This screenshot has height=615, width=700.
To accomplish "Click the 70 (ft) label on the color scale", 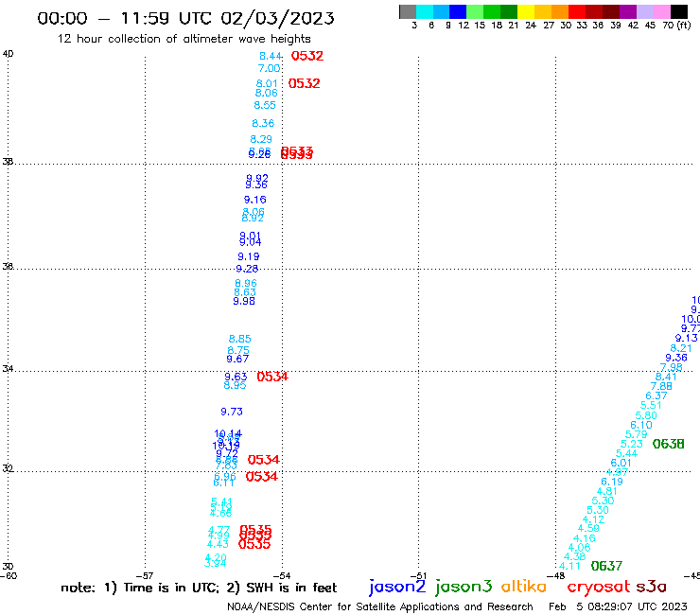I will 676,25.
